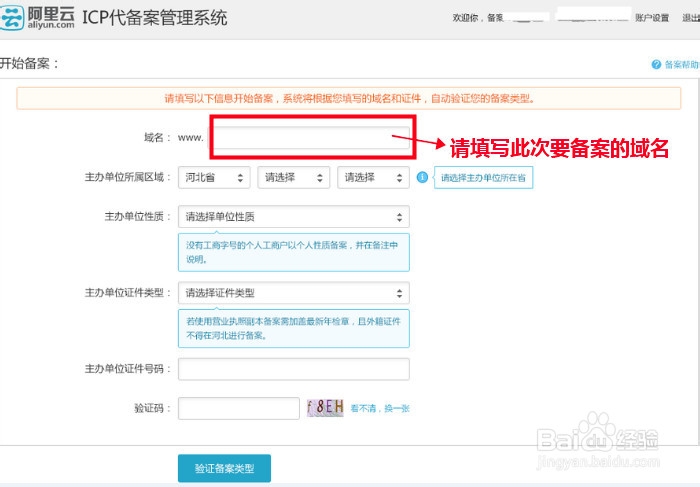Click the 验证码 captcha input field
The height and width of the screenshot is (487, 700).
click(x=239, y=408)
